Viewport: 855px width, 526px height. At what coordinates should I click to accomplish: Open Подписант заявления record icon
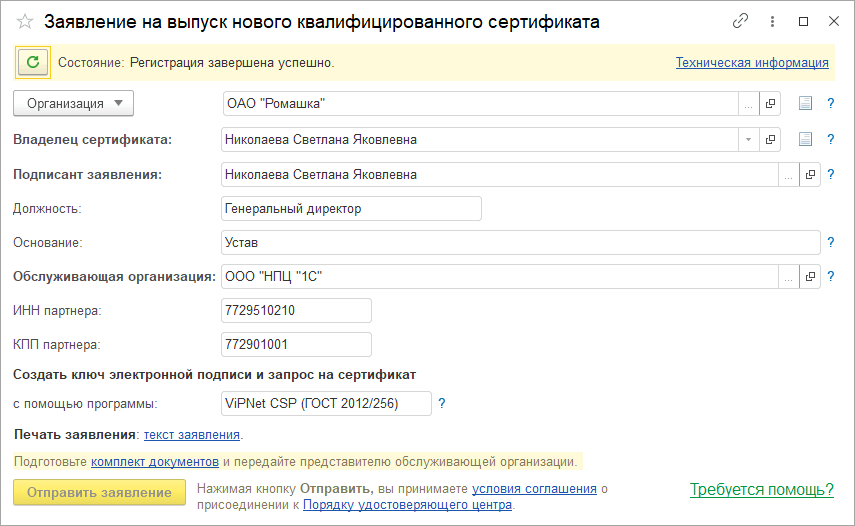810,175
